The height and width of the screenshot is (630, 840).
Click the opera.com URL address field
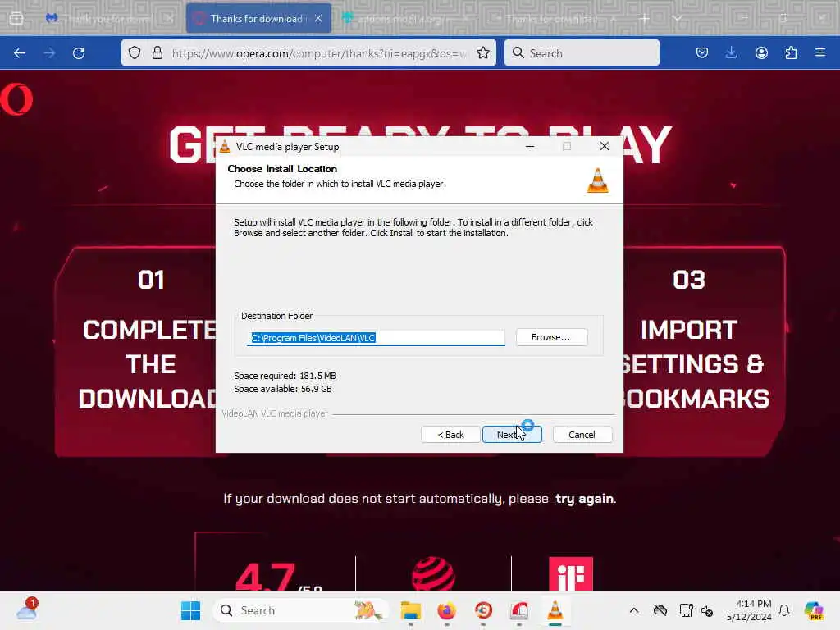coord(319,53)
